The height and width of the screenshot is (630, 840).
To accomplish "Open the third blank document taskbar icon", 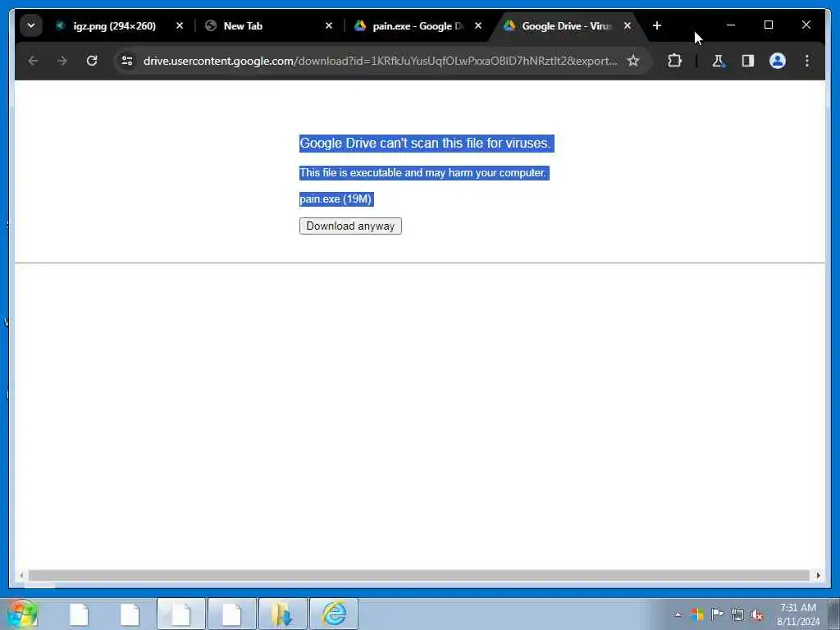I will [181, 614].
